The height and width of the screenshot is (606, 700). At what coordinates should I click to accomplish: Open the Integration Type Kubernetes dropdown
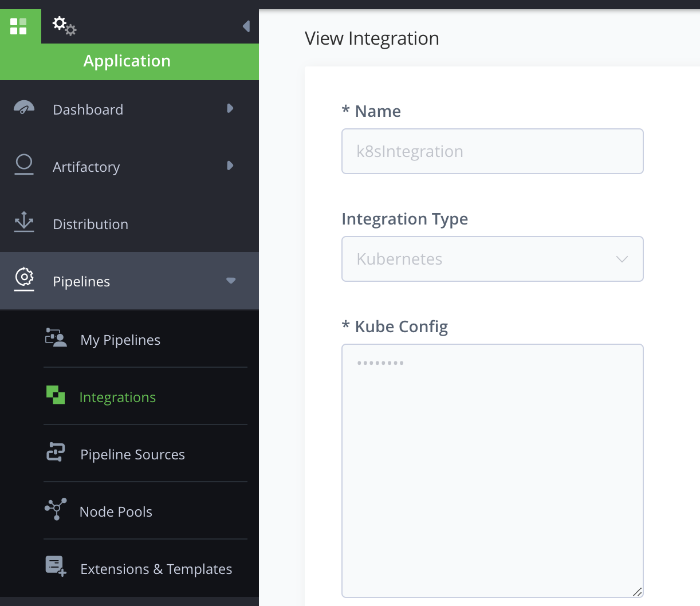[493, 259]
